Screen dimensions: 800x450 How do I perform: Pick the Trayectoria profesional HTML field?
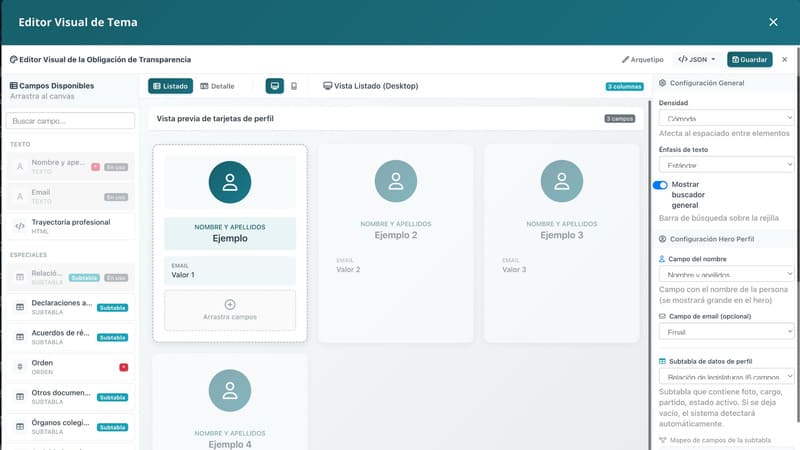coord(70,226)
